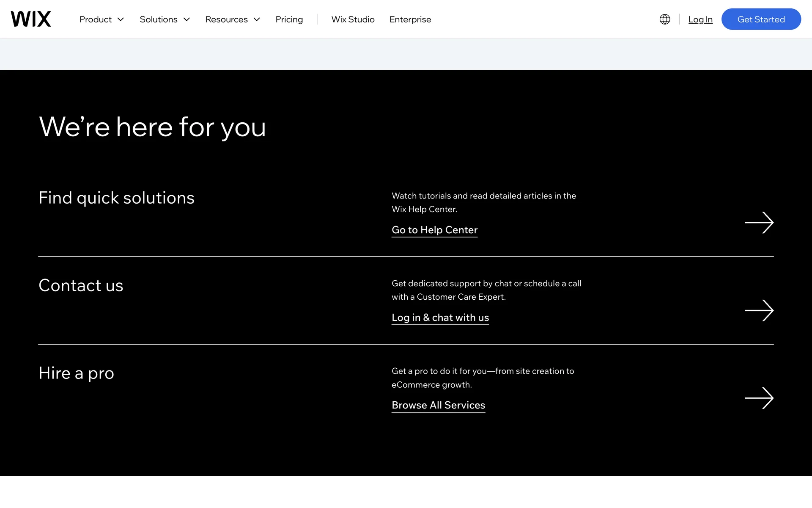Follow the Go to Help Center link
812x508 pixels.
(x=434, y=230)
